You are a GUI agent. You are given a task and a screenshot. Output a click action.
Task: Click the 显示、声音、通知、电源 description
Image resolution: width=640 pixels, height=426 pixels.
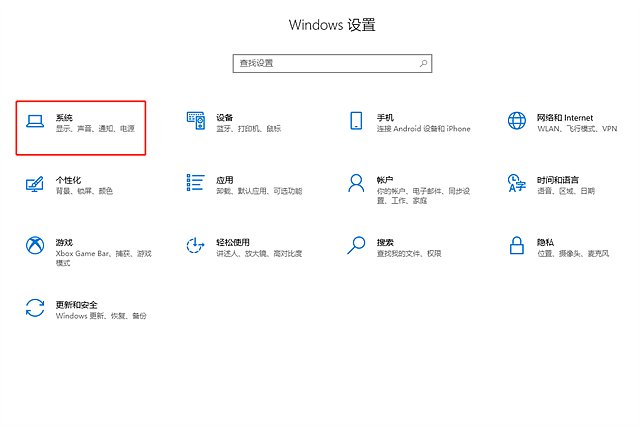click(x=95, y=129)
